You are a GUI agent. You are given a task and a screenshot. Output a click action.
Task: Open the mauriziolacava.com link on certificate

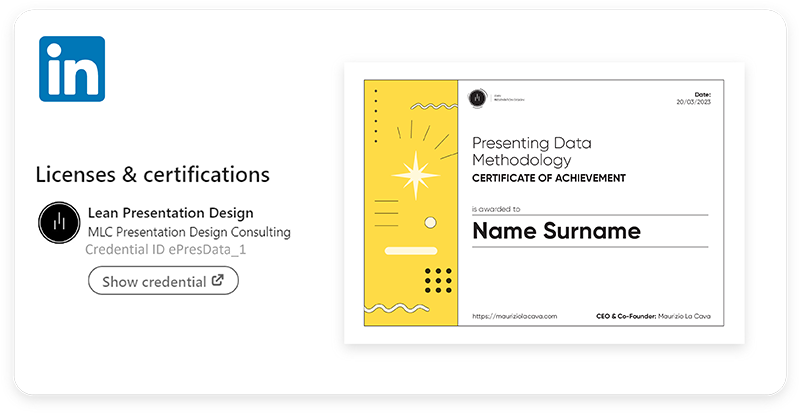coord(515,316)
